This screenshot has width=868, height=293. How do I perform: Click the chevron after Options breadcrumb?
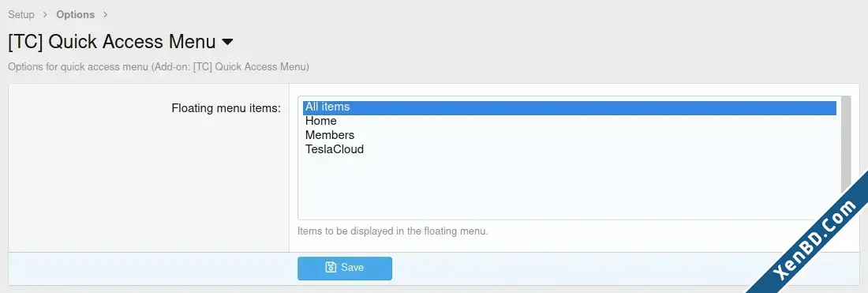tap(105, 14)
